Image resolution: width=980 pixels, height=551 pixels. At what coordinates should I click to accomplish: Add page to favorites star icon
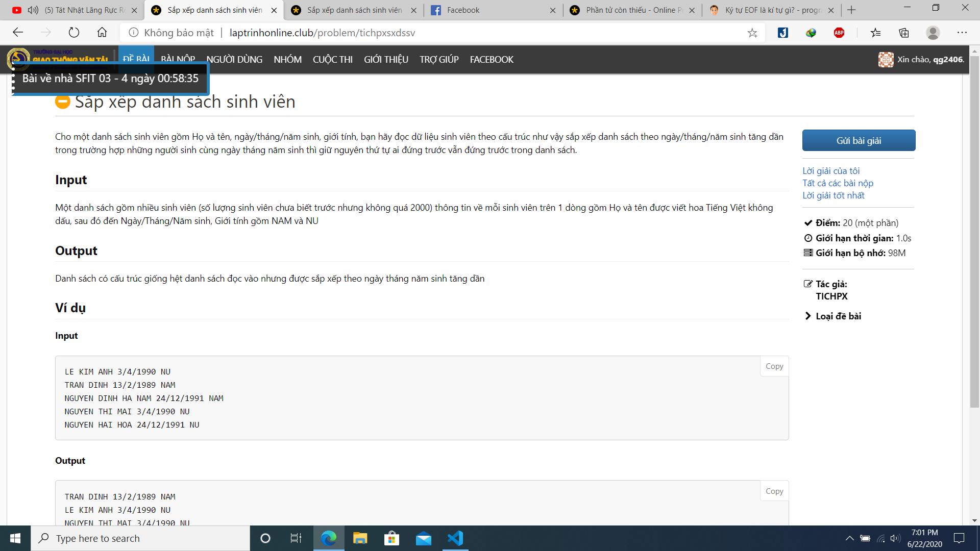[x=752, y=33]
